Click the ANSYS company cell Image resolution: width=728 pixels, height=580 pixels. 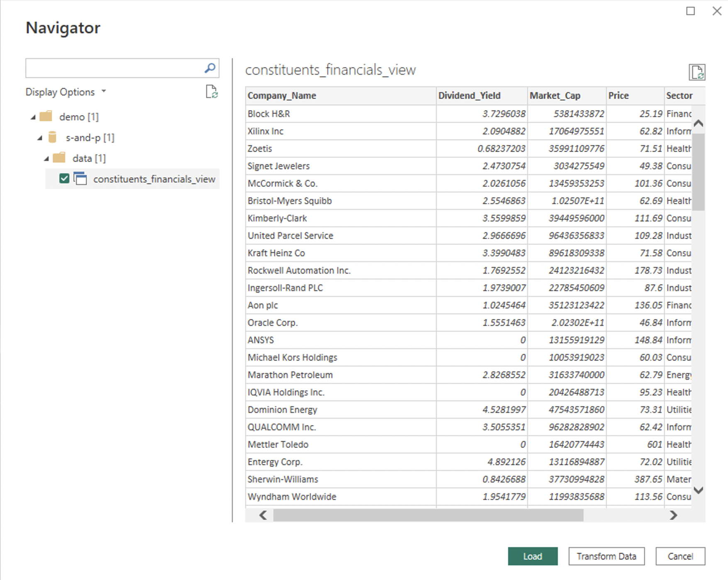[x=341, y=340]
